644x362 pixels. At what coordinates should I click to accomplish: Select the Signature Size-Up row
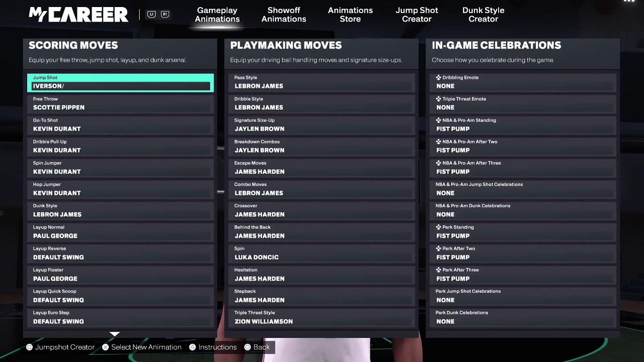pos(322,125)
